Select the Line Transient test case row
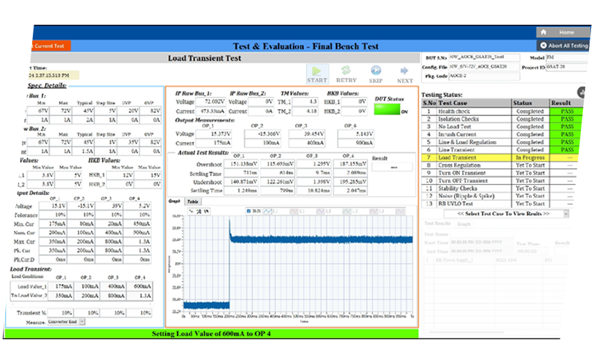 pyautogui.click(x=500, y=150)
